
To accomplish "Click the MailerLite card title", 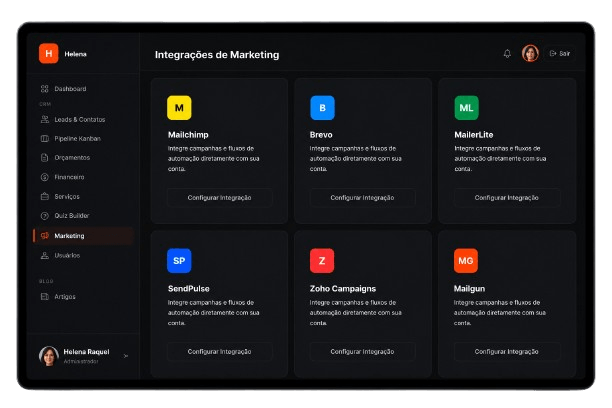I will pos(473,135).
